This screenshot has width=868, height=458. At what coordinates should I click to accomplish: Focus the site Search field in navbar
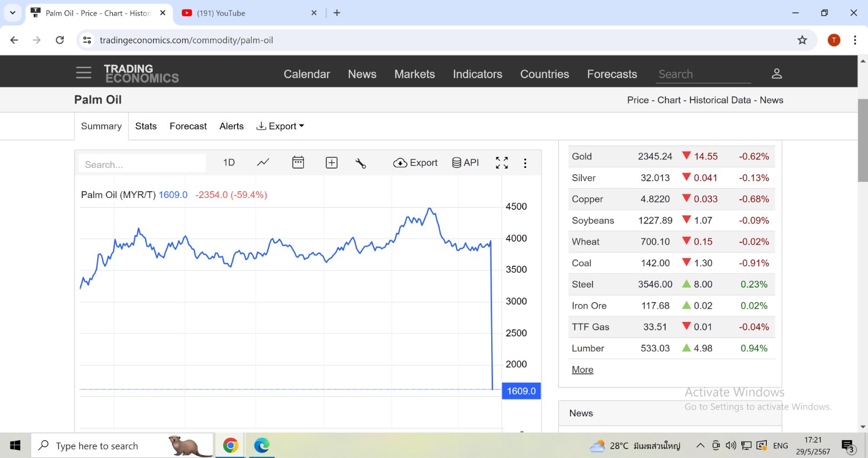[704, 74]
